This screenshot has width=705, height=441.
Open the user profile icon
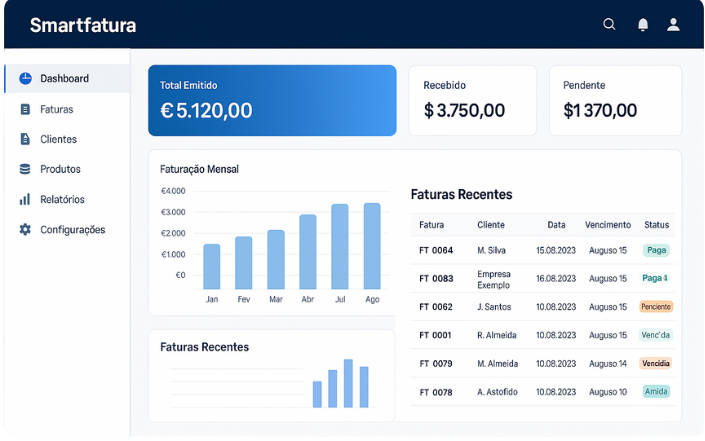point(674,25)
